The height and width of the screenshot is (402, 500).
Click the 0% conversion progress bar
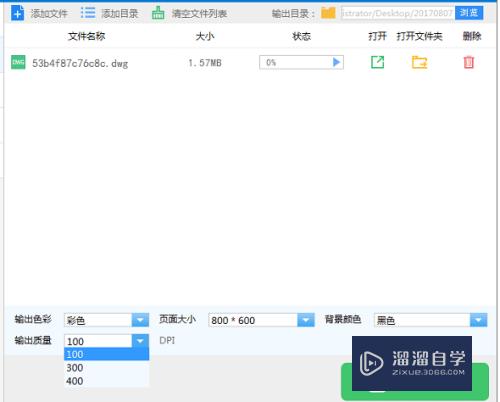(301, 62)
